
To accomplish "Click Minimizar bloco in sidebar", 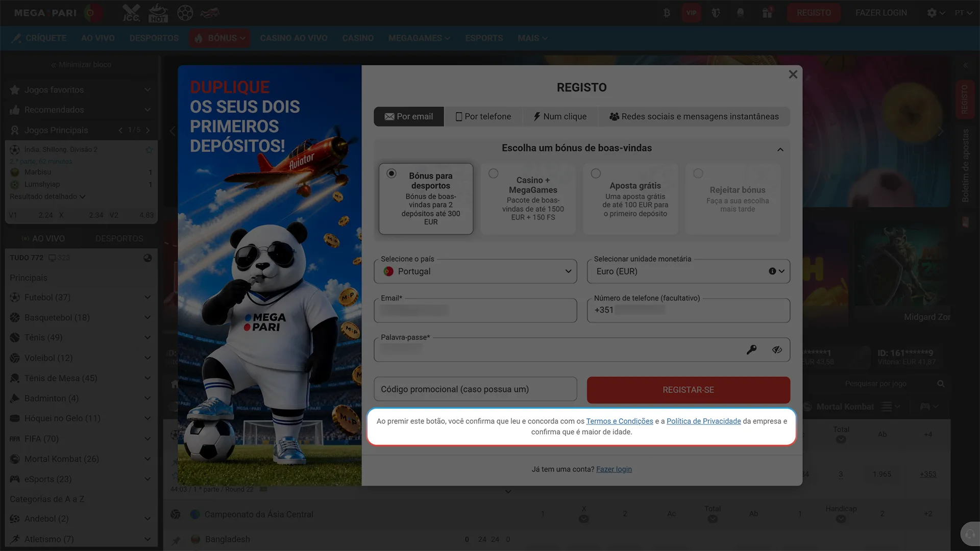I will point(81,65).
